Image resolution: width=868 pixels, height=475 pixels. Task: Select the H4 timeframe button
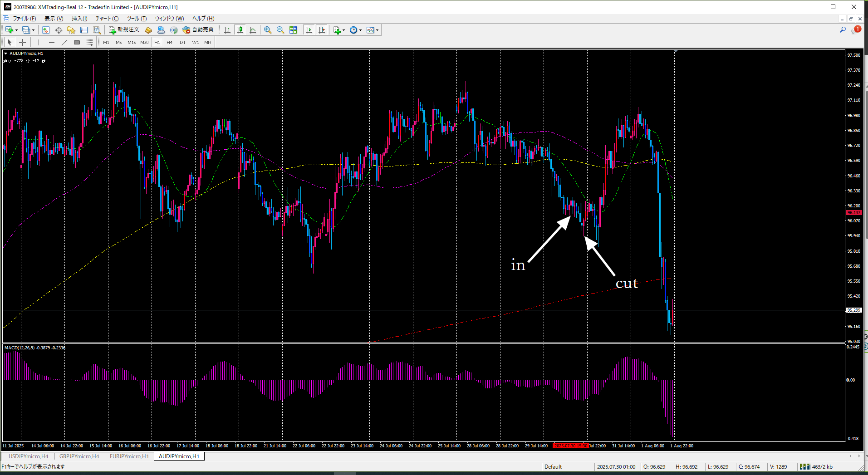click(170, 42)
